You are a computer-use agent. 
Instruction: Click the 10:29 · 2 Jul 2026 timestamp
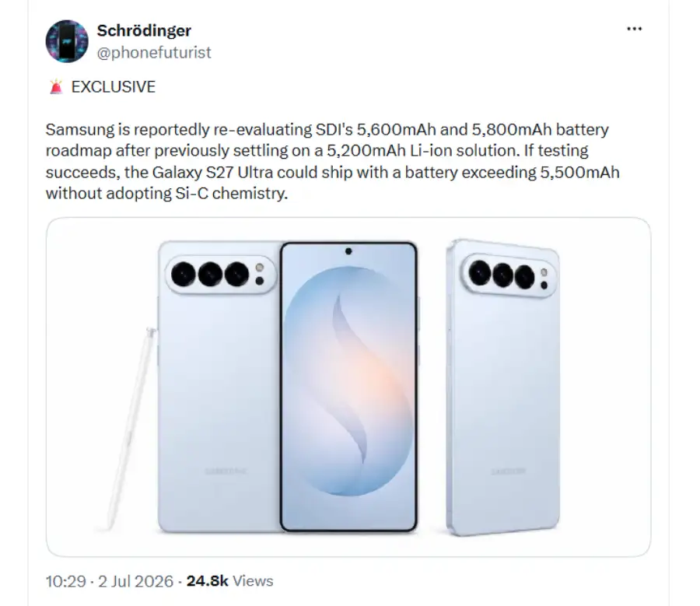click(x=110, y=581)
